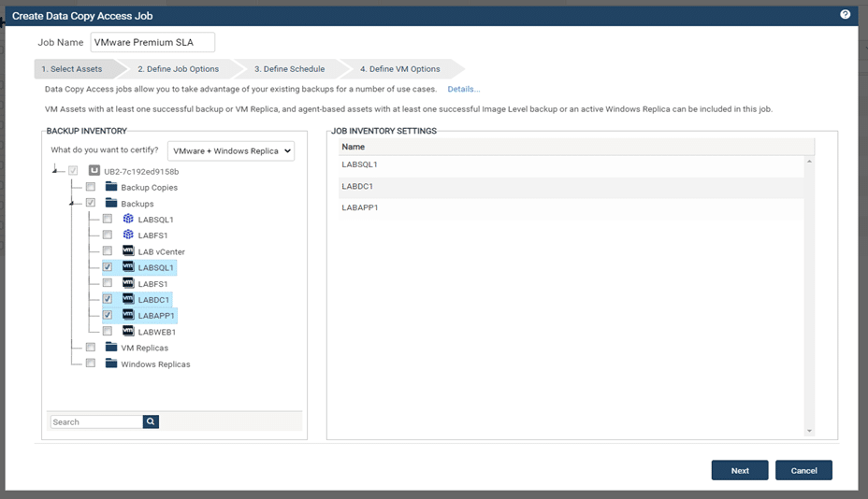Click the Windows Replicas folder icon
Screen dimensions: 868x499
point(111,364)
